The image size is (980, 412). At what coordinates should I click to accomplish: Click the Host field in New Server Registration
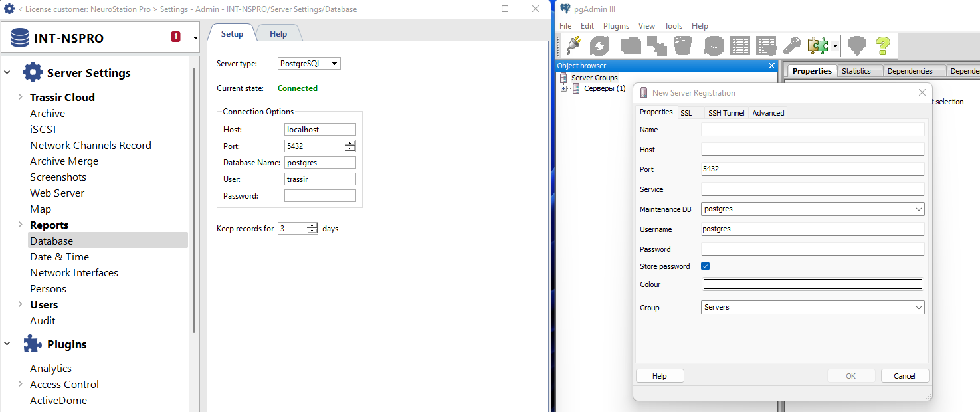pyautogui.click(x=813, y=150)
